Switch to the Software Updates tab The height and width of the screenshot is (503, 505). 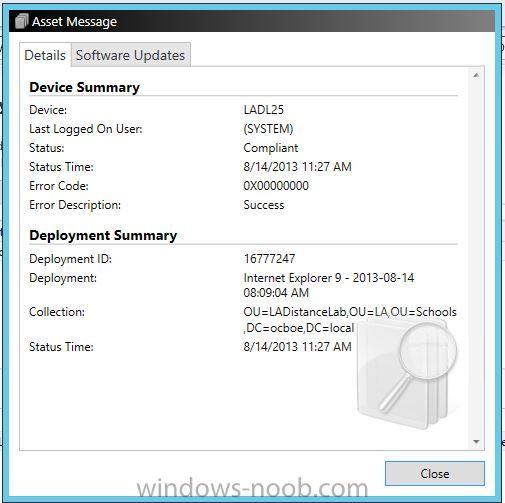click(x=130, y=55)
